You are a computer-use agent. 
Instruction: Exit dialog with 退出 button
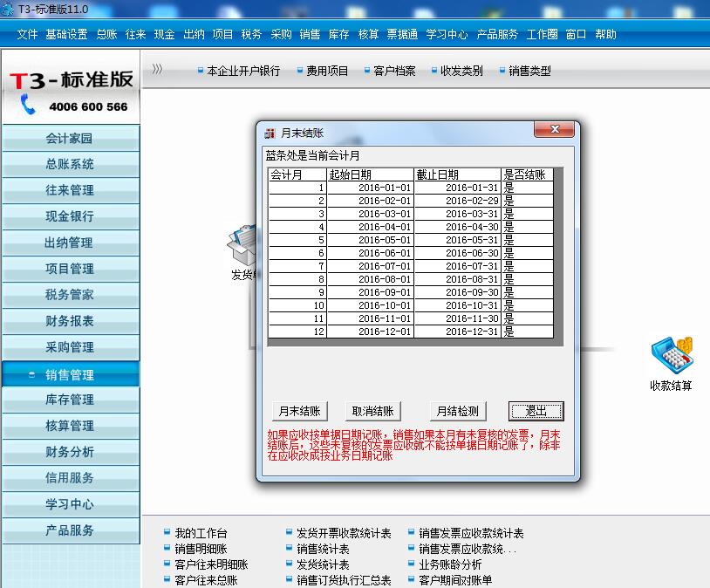point(536,411)
